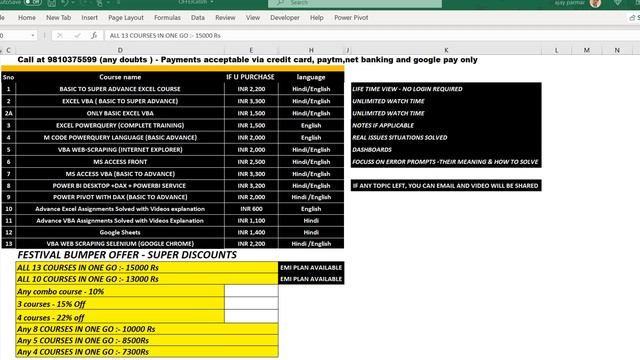Select column N header
This screenshot has height=360, width=640.
pyautogui.click(x=617, y=50)
